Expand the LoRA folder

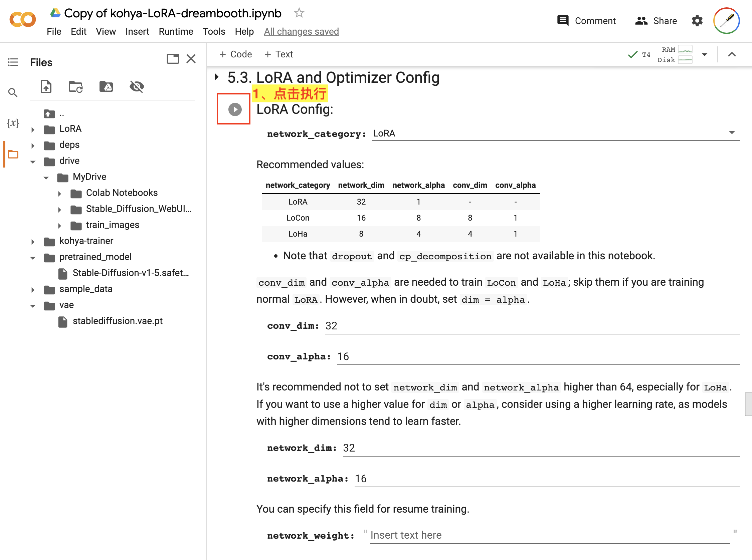[33, 129]
